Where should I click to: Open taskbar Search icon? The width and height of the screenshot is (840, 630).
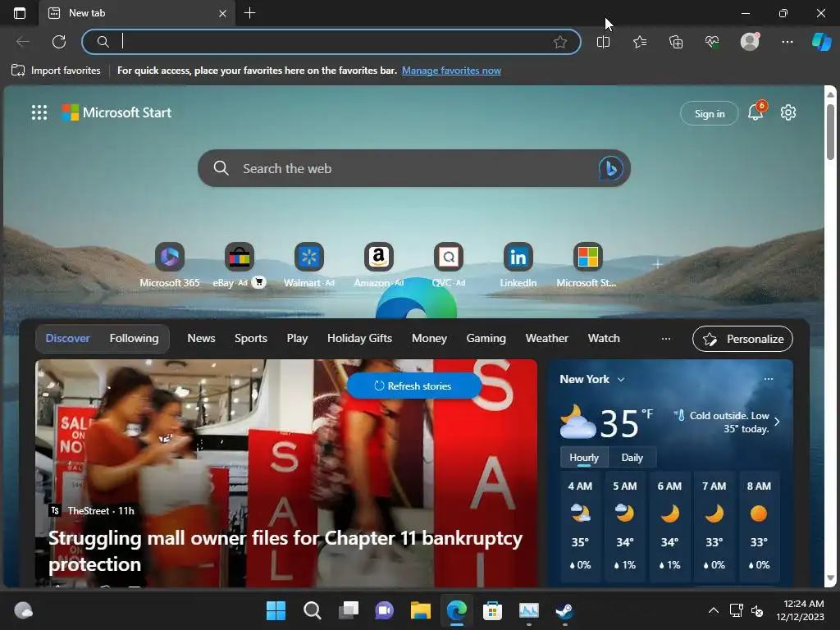tap(312, 610)
